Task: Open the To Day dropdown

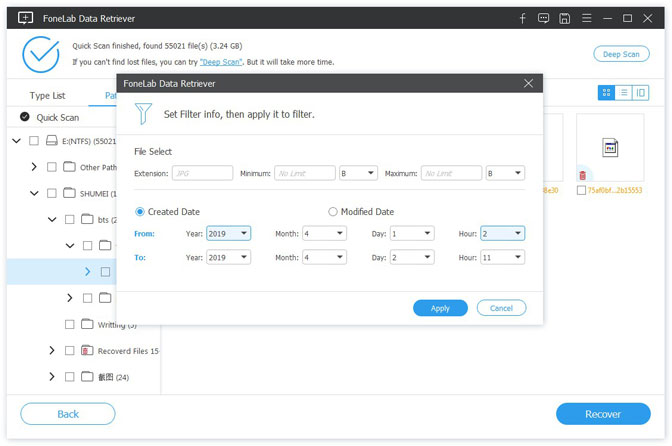Action: (412, 257)
